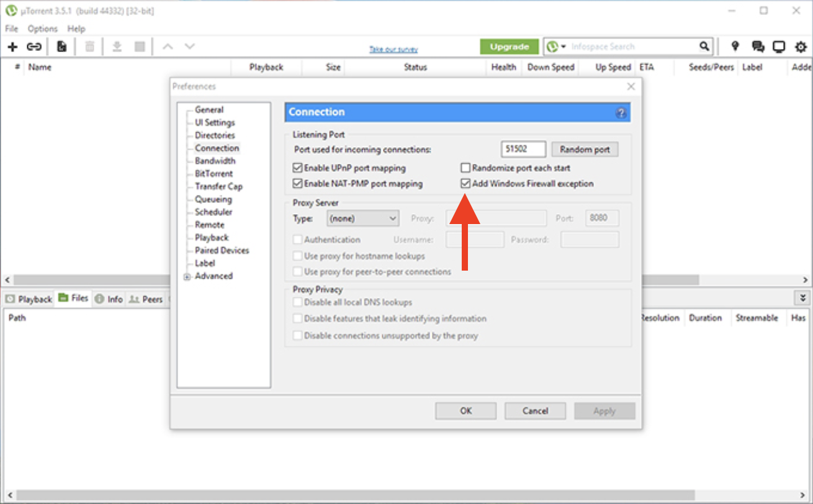Select General in preferences tree

point(209,110)
